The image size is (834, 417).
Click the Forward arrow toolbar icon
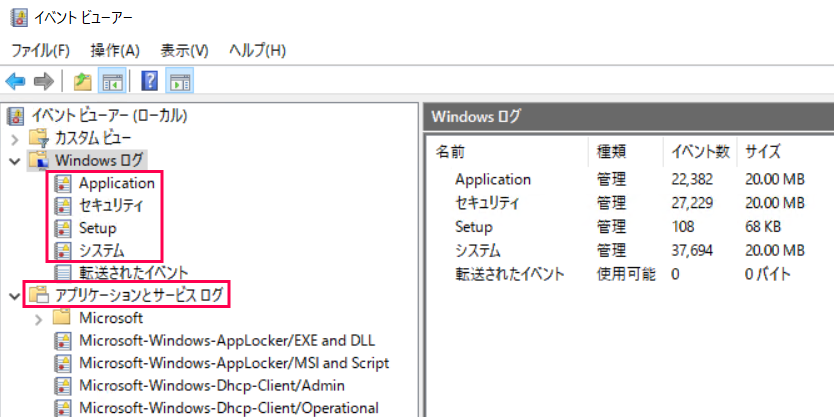tap(44, 81)
